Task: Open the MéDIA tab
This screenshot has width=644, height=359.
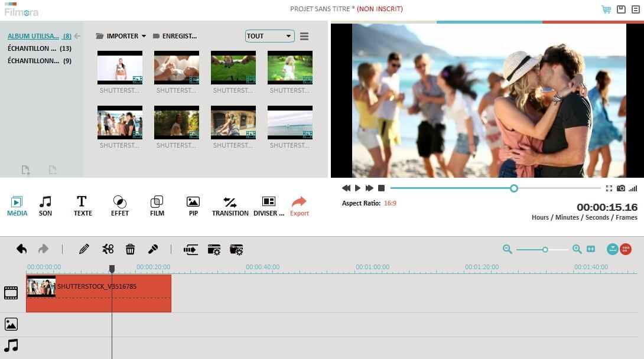Action: [17, 205]
